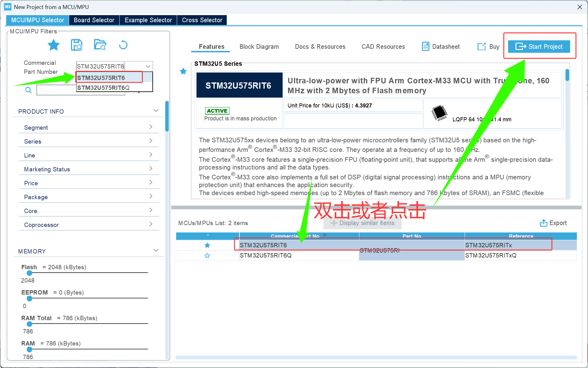The width and height of the screenshot is (588, 368).
Task: Click the STM32U575RITx reference cell
Action: 520,245
